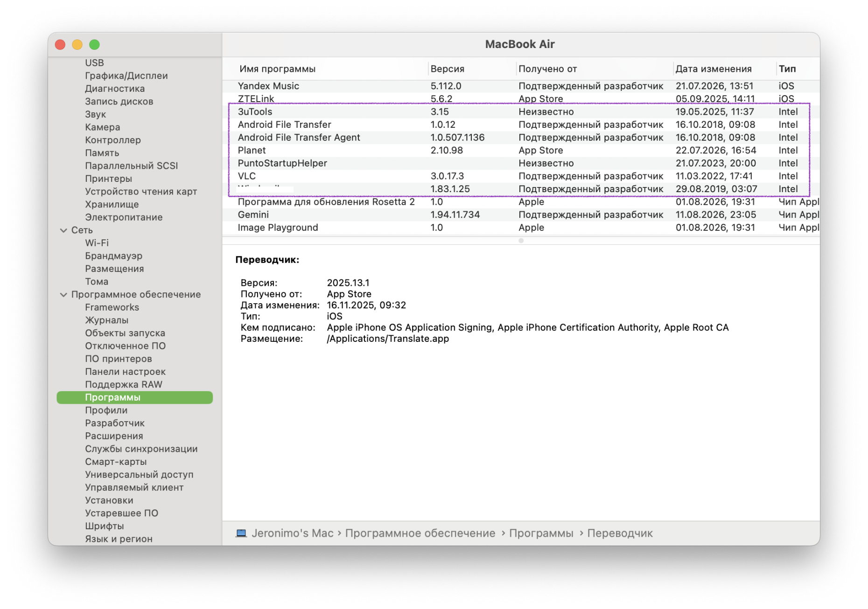Select the Программа для обновления Rosetta 2 row
Viewport: 868px width, 609px height.
pyautogui.click(x=521, y=202)
